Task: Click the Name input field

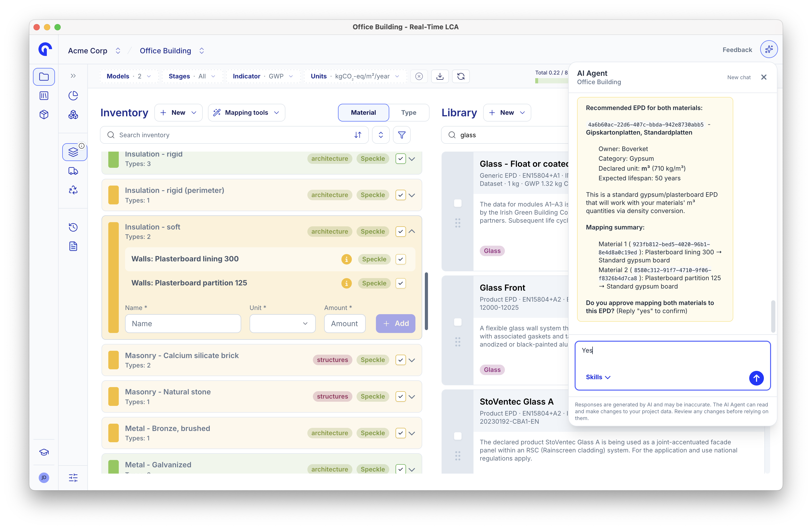Action: click(183, 324)
